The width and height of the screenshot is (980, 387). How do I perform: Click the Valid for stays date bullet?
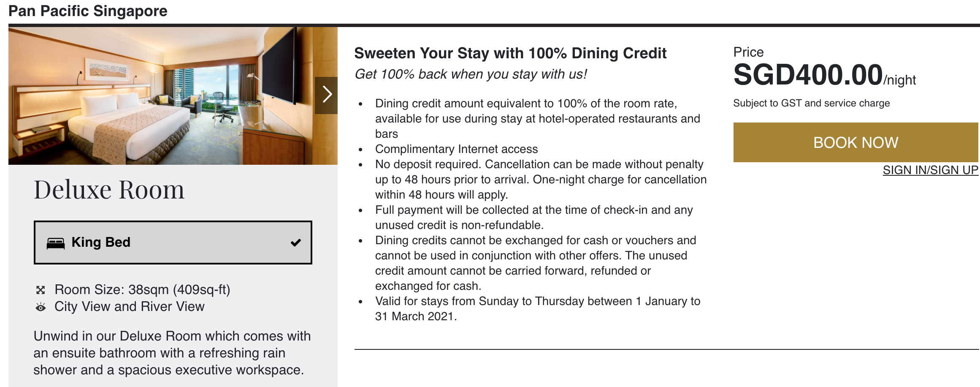point(538,309)
